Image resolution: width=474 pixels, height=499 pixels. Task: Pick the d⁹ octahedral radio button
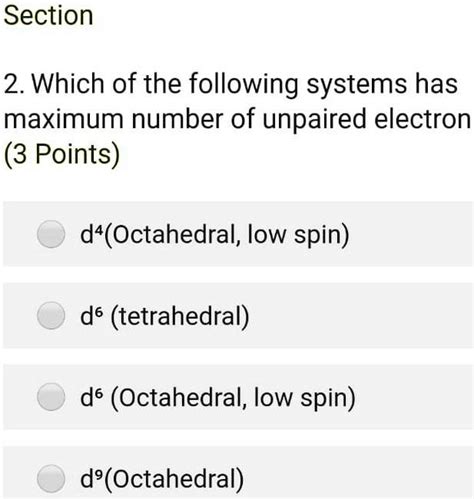pyautogui.click(x=51, y=479)
